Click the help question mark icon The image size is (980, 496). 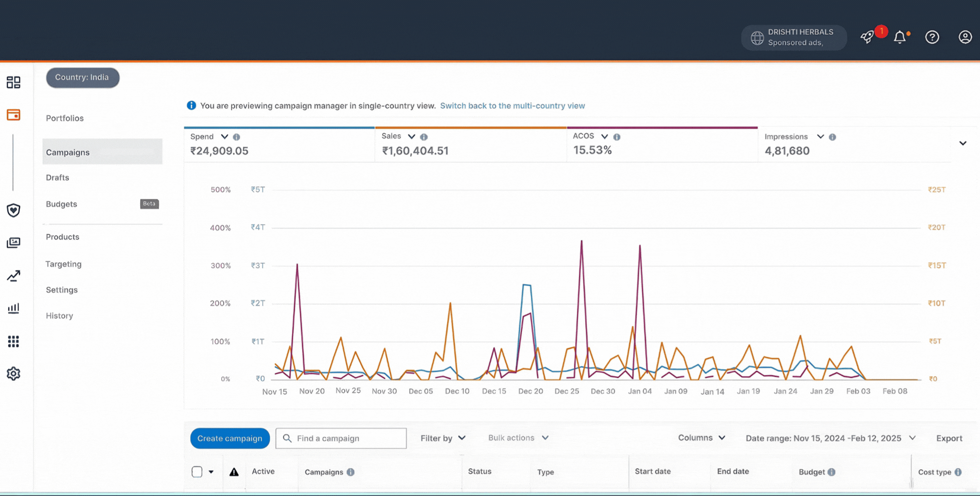(932, 37)
